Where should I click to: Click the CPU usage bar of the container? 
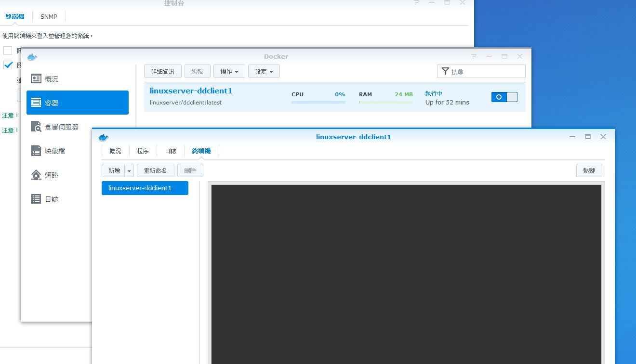point(318,102)
